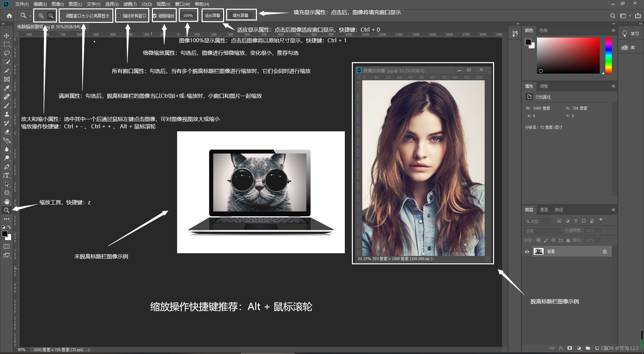This screenshot has width=644, height=354.
Task: Toggle lock transparent pixels icon
Action: pyautogui.click(x=538, y=240)
